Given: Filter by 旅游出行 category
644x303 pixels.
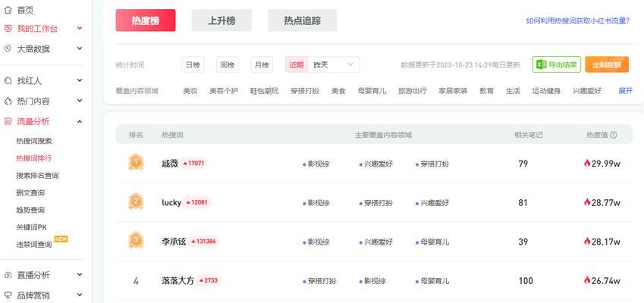Looking at the screenshot, I should [x=413, y=91].
